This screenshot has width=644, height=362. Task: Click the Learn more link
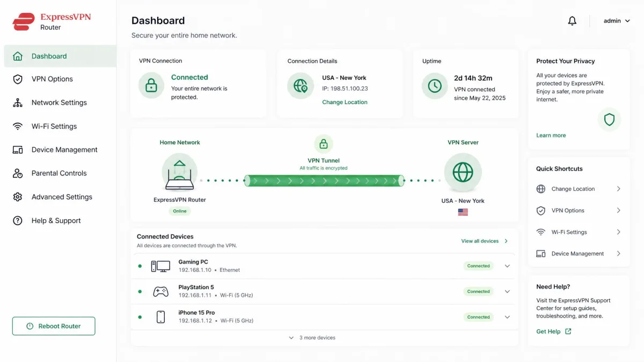(551, 135)
